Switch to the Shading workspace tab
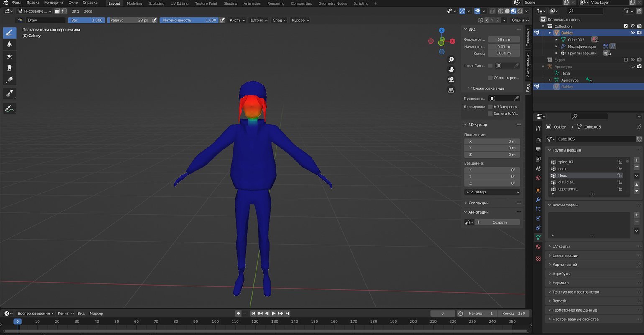Screen dimensions: 644x335 [230, 3]
